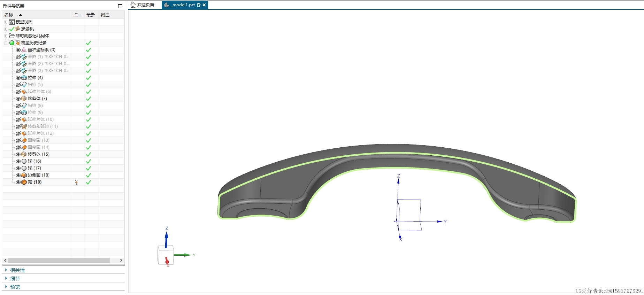This screenshot has height=295, width=644.
Task: Click the 附注 column header
Action: (x=112, y=15)
